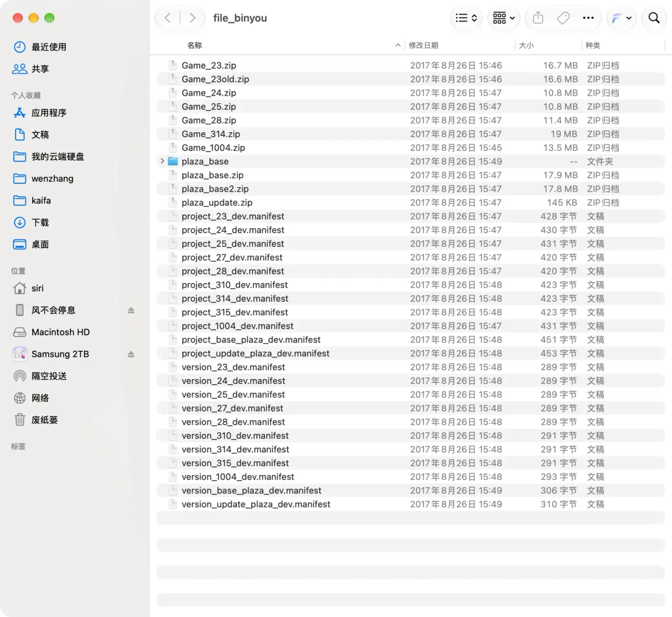Eject the Samsung 2TB drive
Screen dimensions: 672x617
(x=131, y=354)
